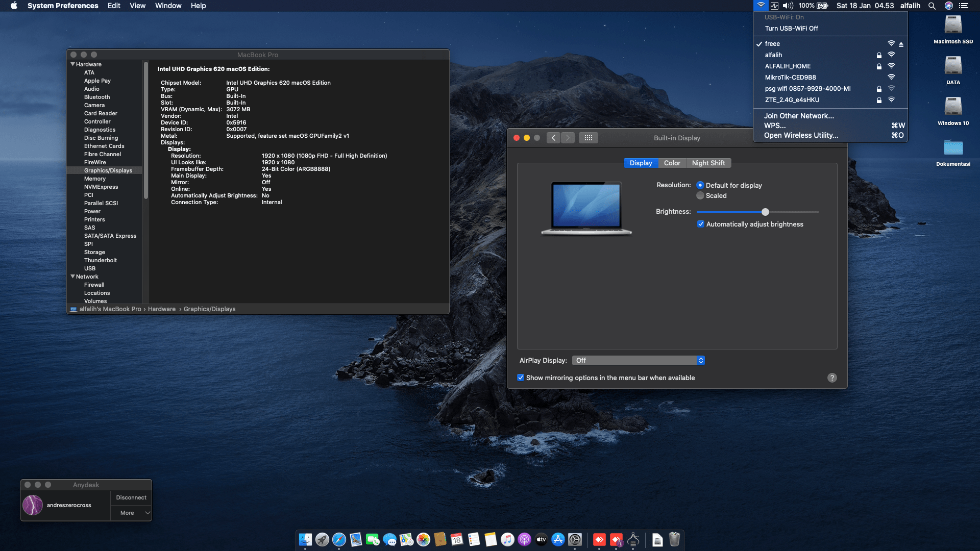Open App Store from the dock

pos(558,540)
